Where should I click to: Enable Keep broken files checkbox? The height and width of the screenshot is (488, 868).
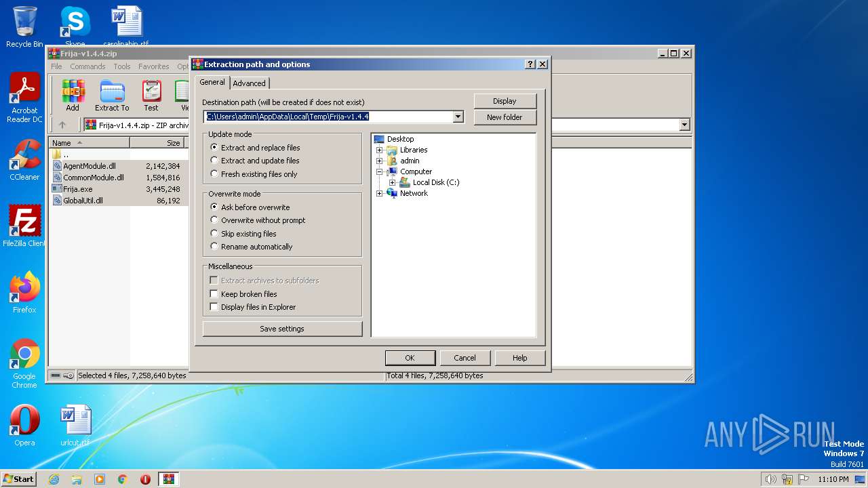[243, 294]
